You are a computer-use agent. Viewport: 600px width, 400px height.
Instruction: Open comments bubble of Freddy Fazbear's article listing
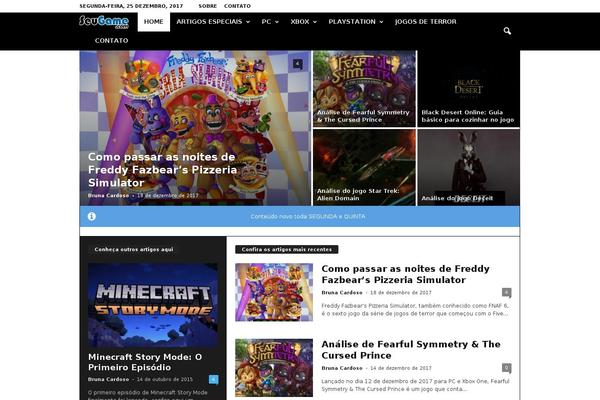(x=506, y=292)
